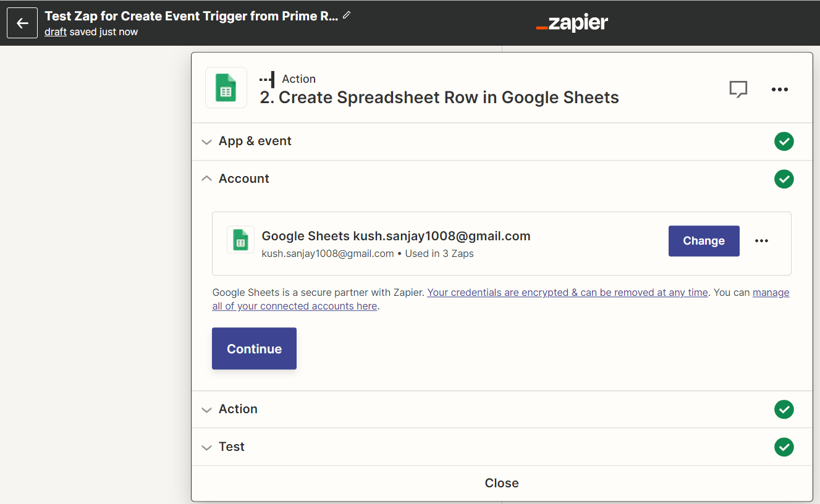Click the green checkmark beside Account
Image resolution: width=820 pixels, height=504 pixels.
pos(784,179)
